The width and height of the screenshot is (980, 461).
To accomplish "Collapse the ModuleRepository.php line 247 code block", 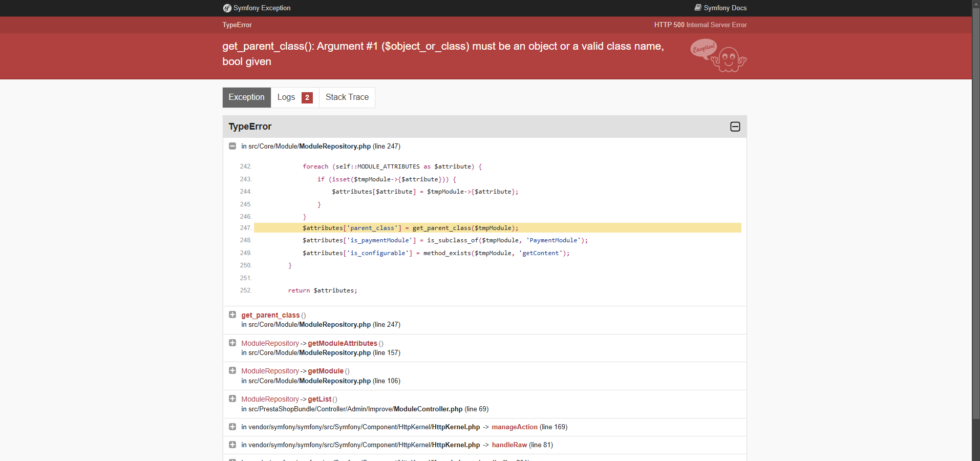I will 232,146.
